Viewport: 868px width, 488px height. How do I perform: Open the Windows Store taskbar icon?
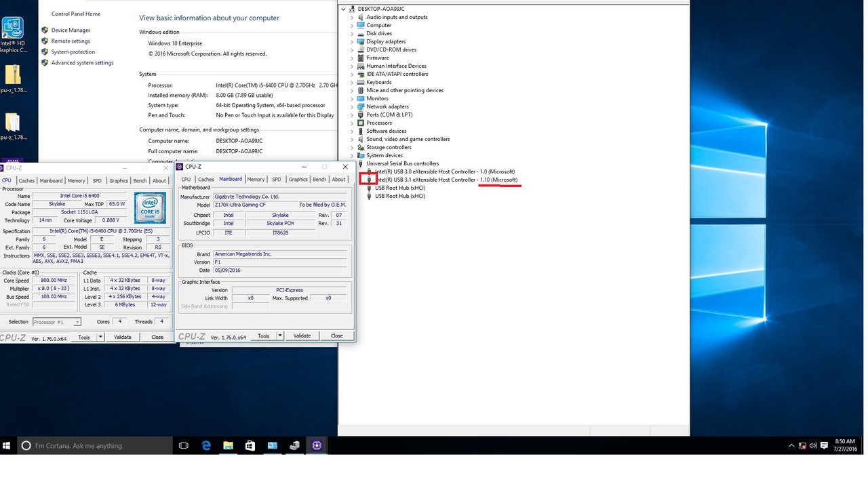pos(250,445)
